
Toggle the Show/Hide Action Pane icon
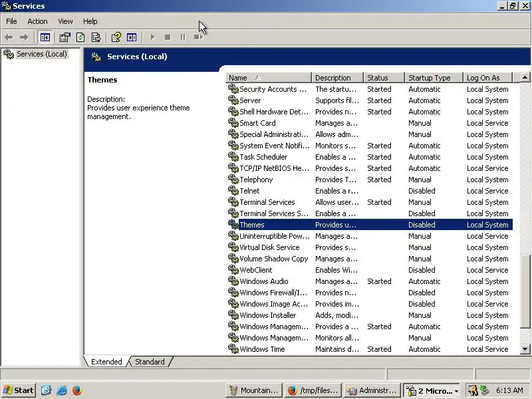pos(132,37)
